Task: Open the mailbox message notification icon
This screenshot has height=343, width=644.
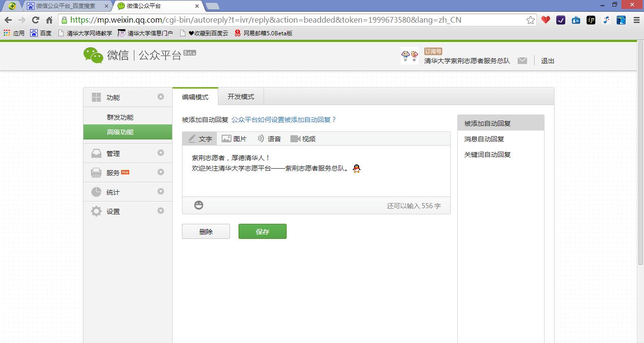Action: coord(522,60)
